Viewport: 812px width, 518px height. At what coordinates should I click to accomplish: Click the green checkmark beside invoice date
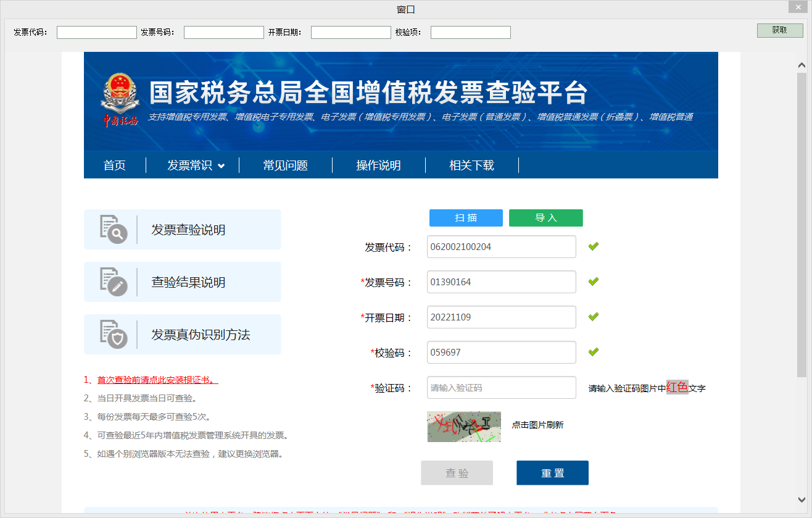pos(594,317)
